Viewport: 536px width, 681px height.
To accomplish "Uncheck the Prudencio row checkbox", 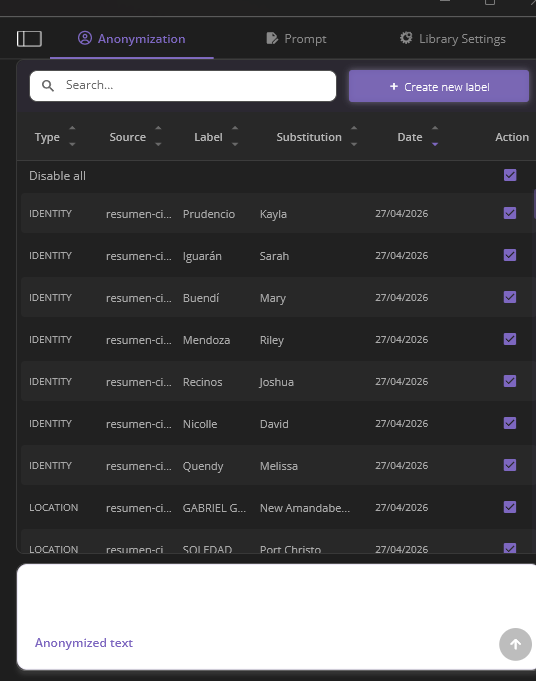I will [510, 213].
